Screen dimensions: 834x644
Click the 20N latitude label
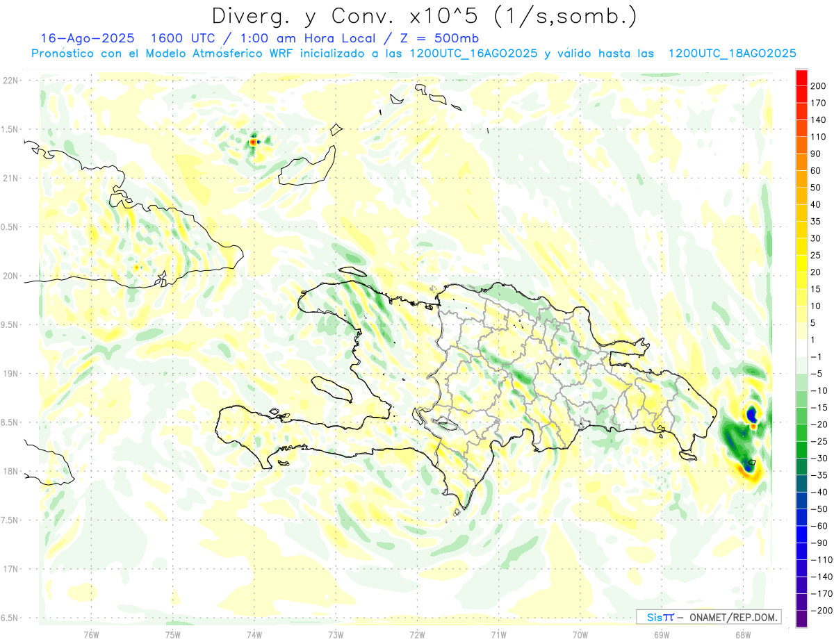12,276
